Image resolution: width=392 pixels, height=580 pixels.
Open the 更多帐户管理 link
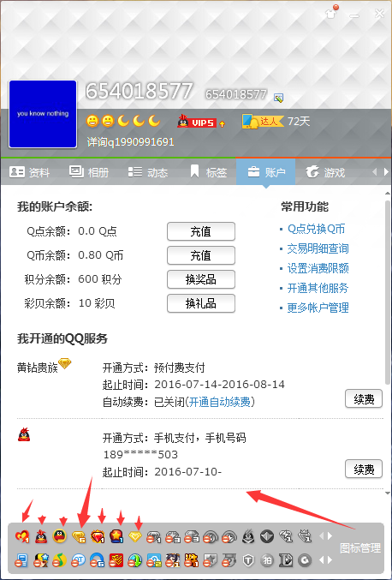coord(318,308)
